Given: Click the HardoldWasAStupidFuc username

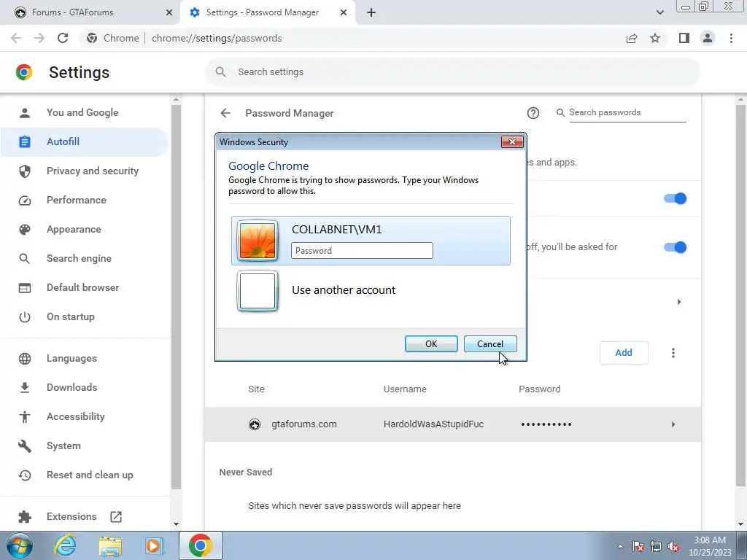Looking at the screenshot, I should pos(433,424).
